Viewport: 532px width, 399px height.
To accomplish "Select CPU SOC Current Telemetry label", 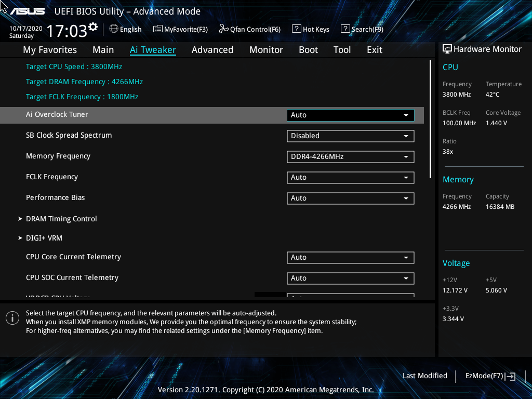I will tap(72, 277).
